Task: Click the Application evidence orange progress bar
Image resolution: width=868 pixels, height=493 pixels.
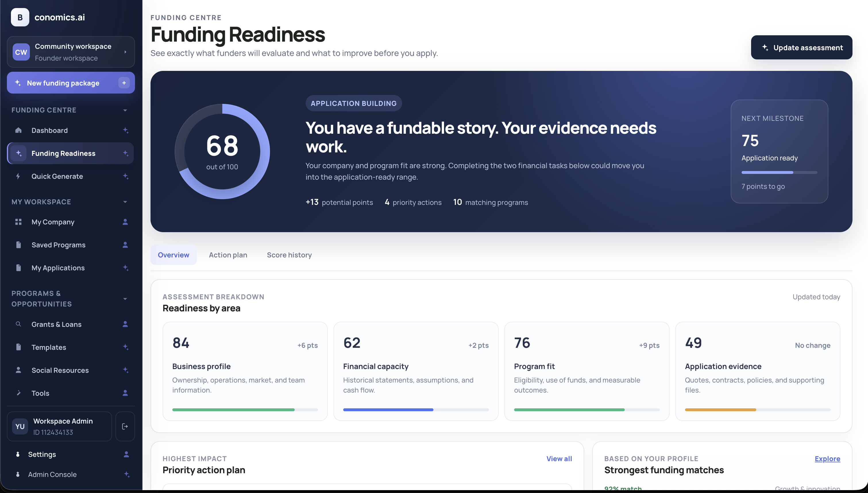Action: [x=757, y=410]
